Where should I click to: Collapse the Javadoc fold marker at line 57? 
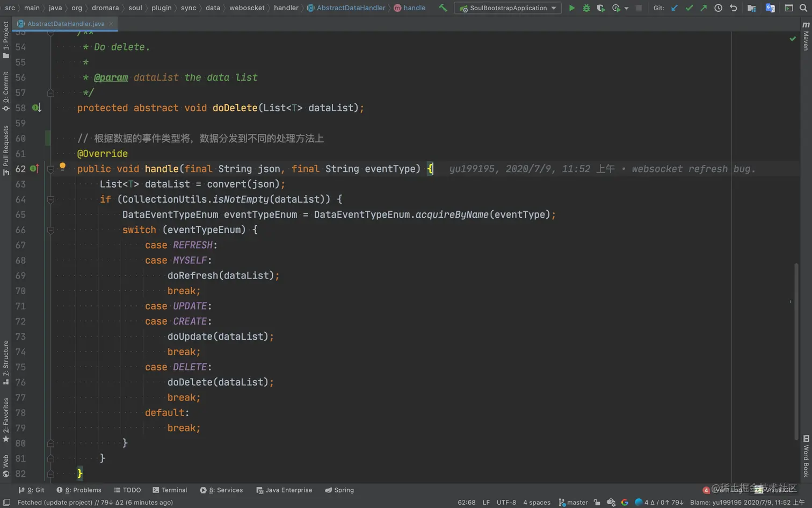point(50,93)
